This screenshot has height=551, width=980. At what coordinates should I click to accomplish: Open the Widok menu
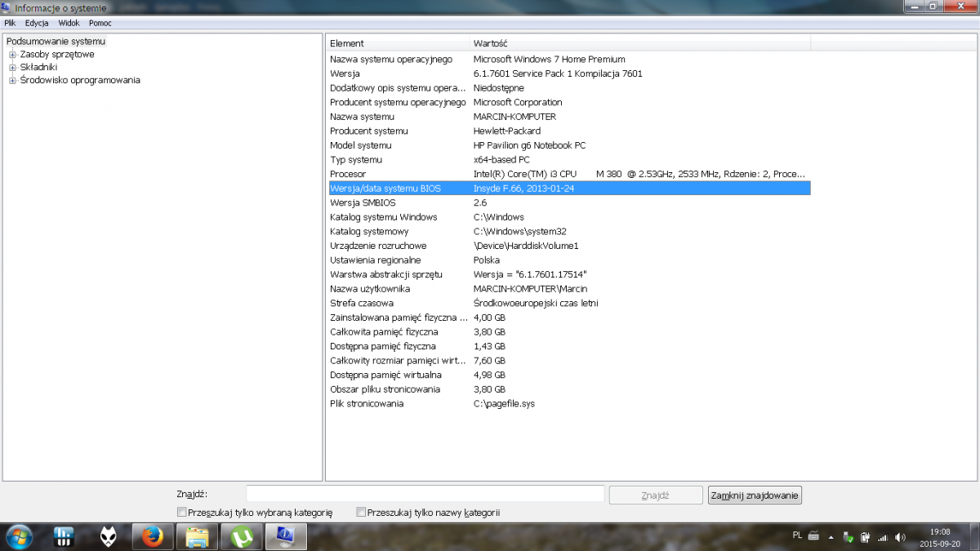[x=69, y=23]
